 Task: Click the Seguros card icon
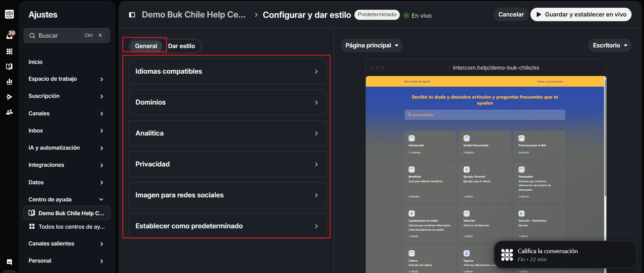pyautogui.click(x=467, y=253)
